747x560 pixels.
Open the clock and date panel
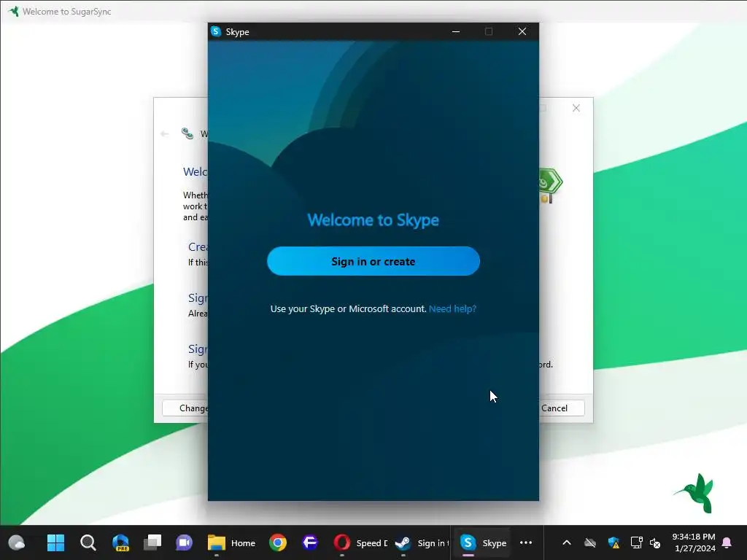[694, 542]
